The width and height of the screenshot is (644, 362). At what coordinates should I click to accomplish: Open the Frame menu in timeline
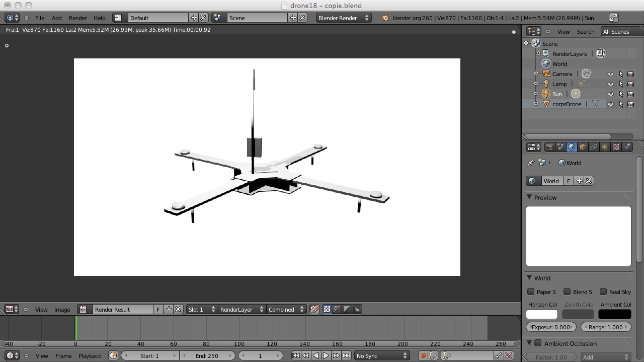[63, 355]
